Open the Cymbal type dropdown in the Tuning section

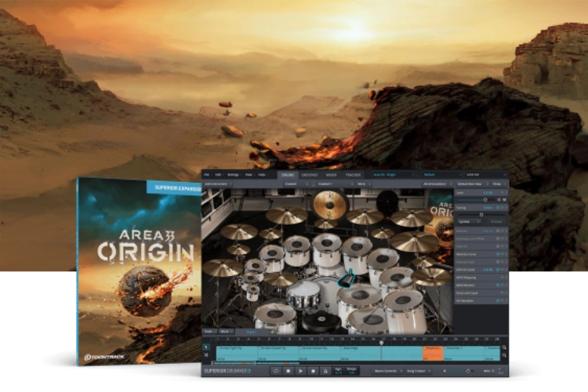(469, 222)
